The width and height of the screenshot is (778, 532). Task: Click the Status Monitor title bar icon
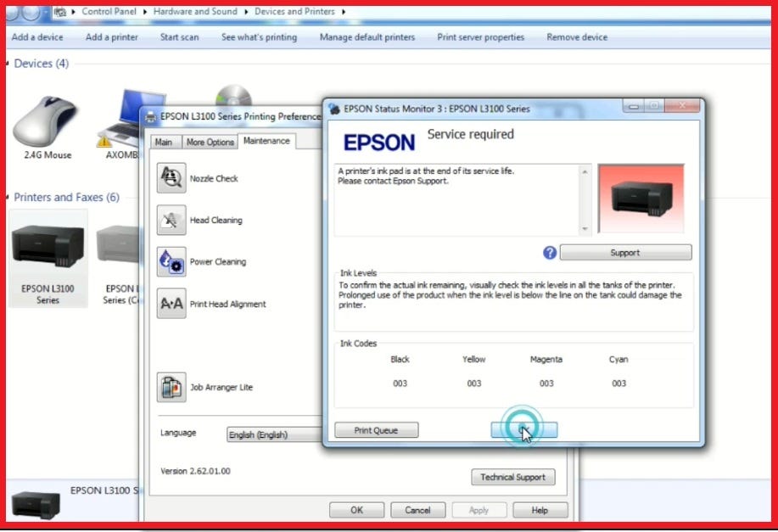pyautogui.click(x=334, y=109)
